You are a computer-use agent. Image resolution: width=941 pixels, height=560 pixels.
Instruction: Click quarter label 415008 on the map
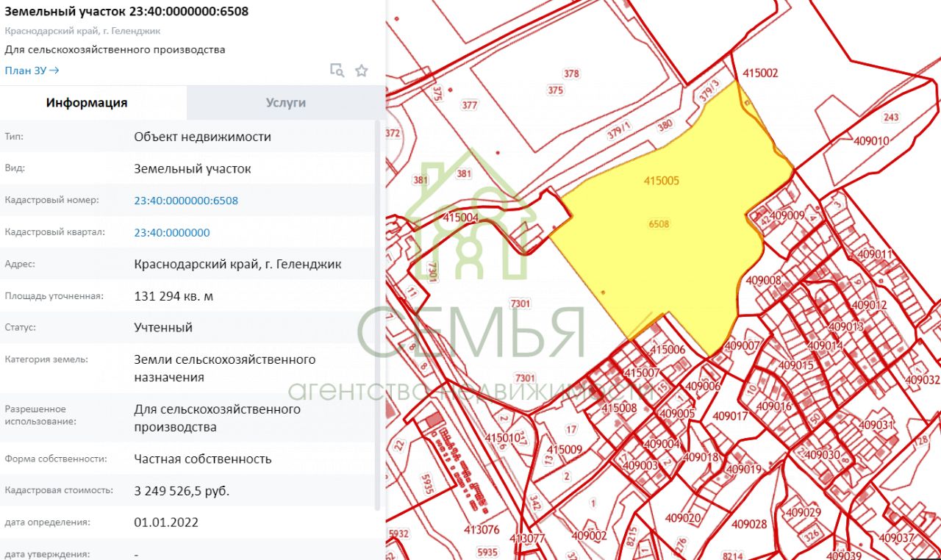click(x=619, y=408)
